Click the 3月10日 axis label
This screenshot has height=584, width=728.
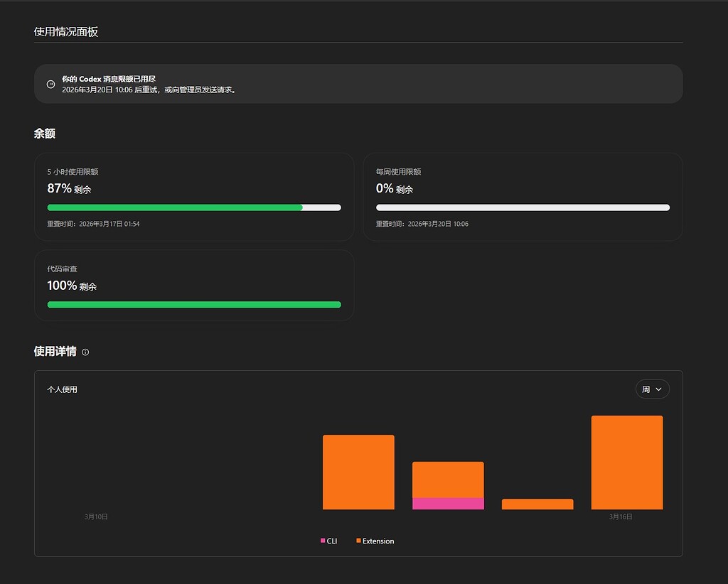pos(96,517)
